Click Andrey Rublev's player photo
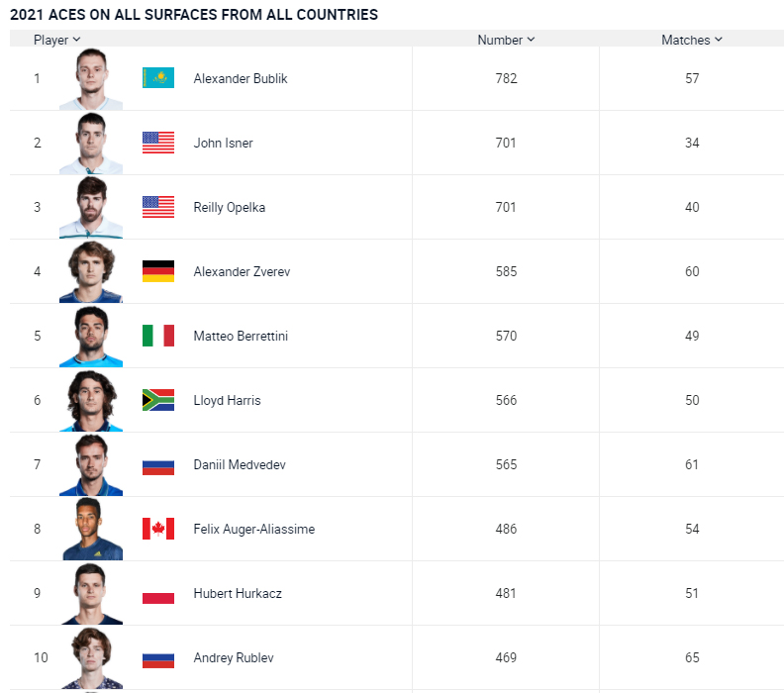Image resolution: width=784 pixels, height=693 pixels. [91, 657]
